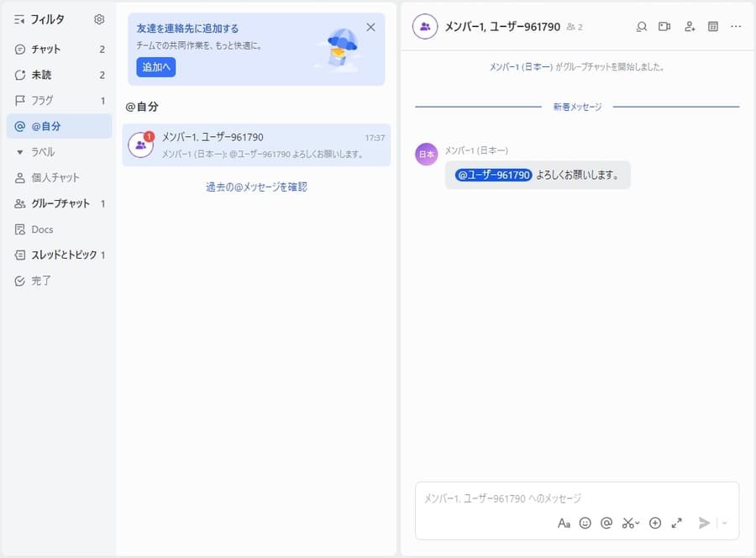
Task: Open the screenshot options chevron
Action: pos(637,523)
